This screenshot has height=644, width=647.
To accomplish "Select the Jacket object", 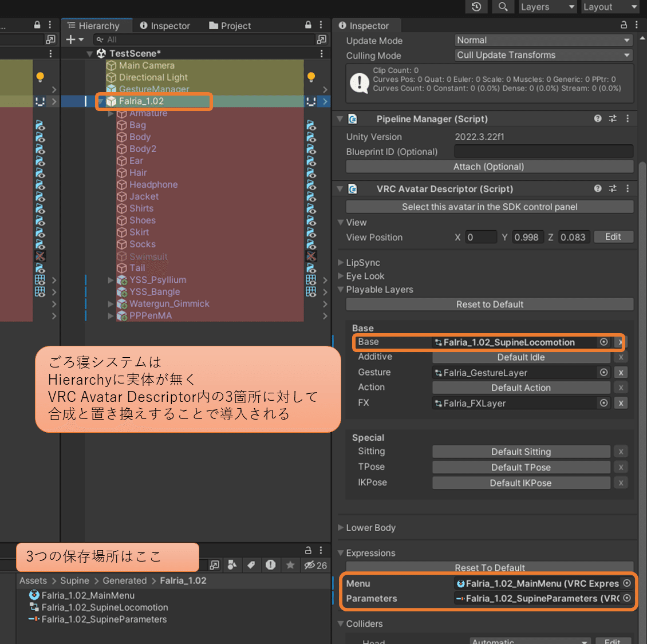I will (144, 196).
